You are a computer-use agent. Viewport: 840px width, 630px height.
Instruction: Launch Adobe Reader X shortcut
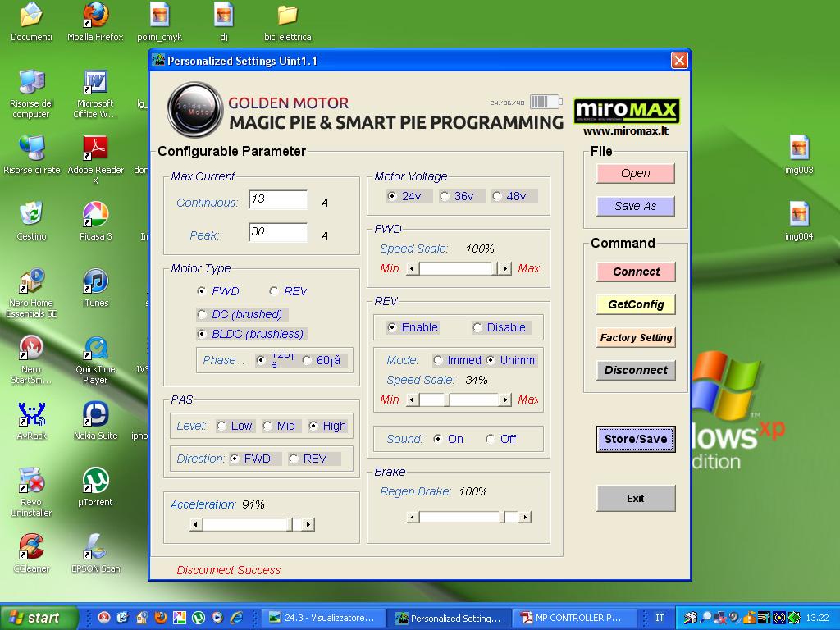point(95,160)
